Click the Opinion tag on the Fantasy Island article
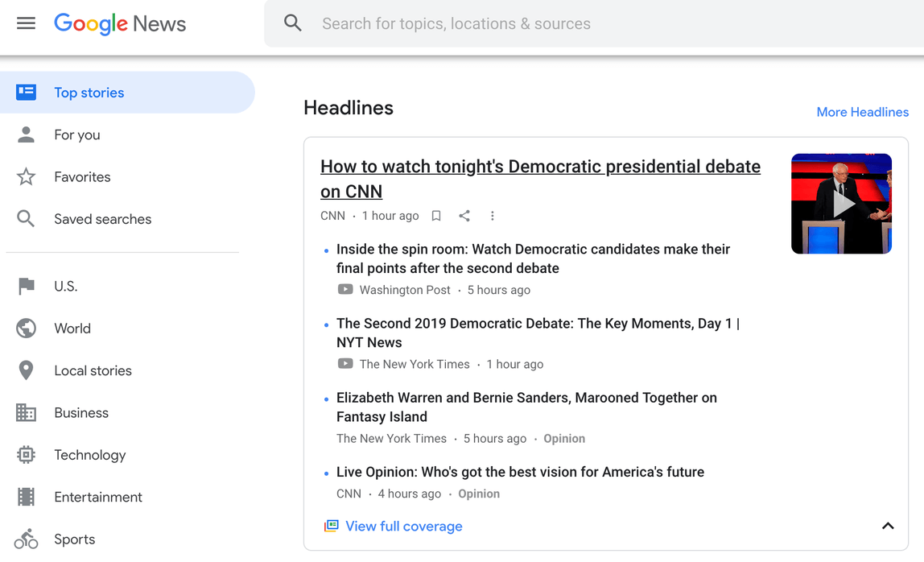The height and width of the screenshot is (562, 924). pos(564,439)
